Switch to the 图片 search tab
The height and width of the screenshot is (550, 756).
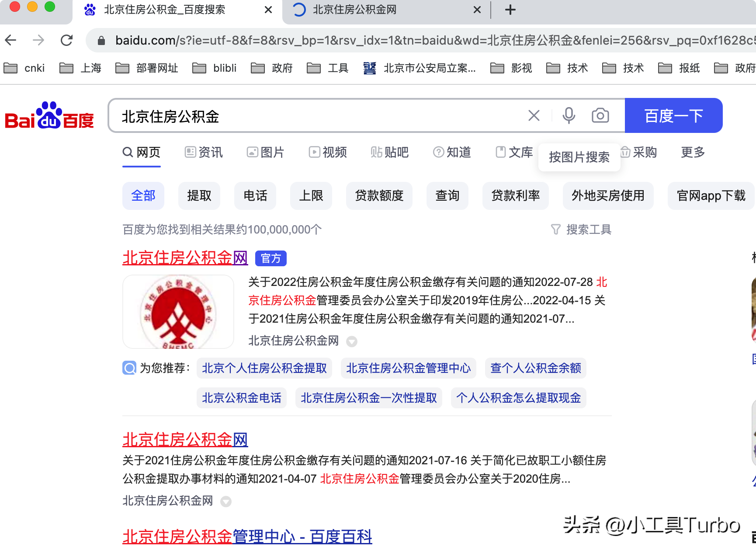[265, 153]
